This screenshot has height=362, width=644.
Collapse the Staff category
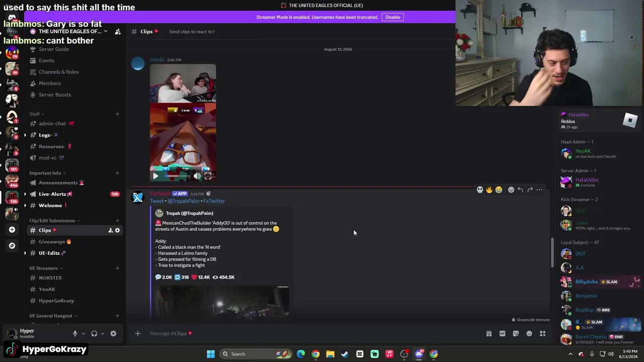[x=37, y=114]
